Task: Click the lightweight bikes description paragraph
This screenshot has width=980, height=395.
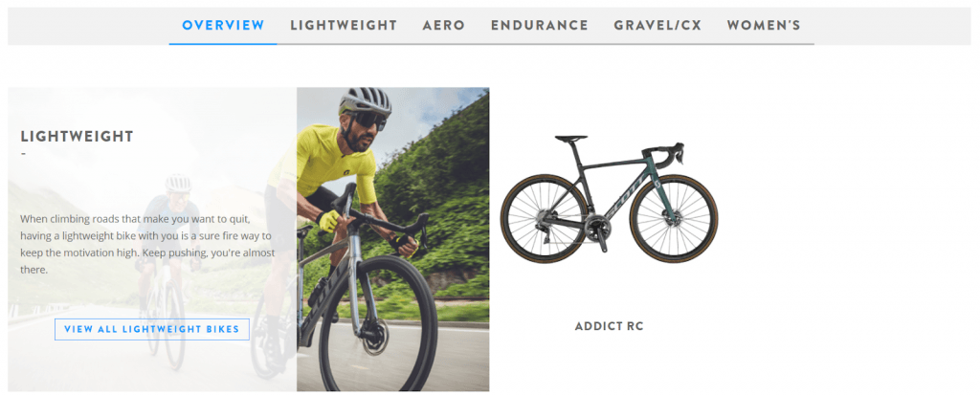Action: (147, 245)
